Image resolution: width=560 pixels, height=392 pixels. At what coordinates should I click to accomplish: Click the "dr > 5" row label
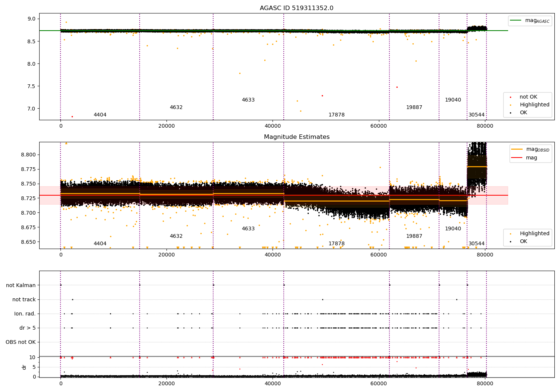coord(28,328)
